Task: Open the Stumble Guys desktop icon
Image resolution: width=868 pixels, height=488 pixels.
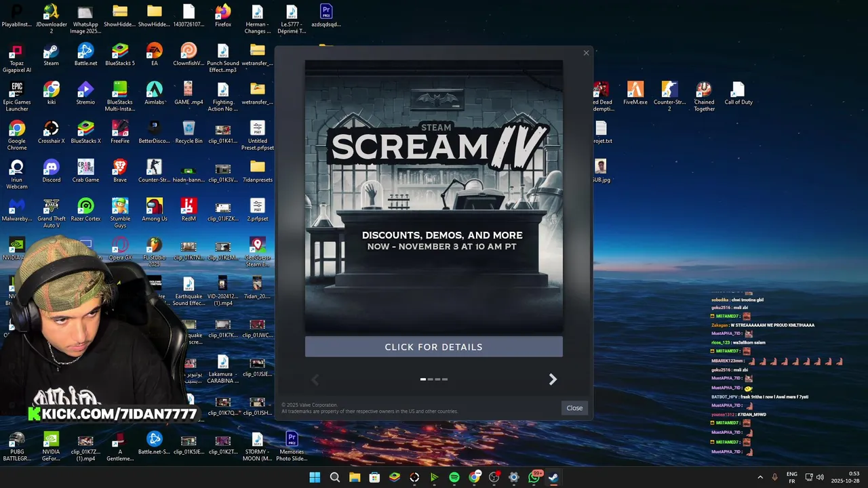Action: pos(120,213)
